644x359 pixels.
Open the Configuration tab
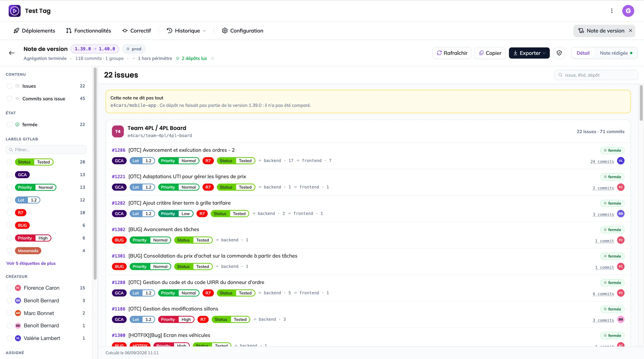[242, 31]
